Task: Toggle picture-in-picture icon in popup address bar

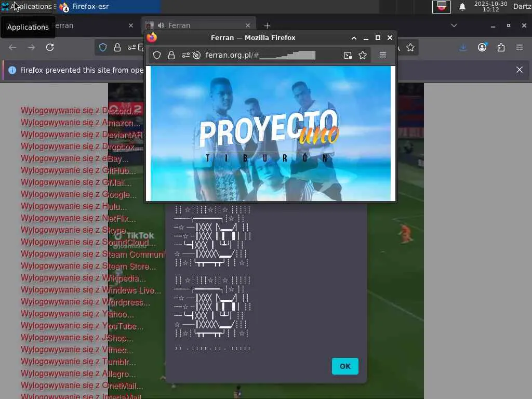Action: point(348,55)
